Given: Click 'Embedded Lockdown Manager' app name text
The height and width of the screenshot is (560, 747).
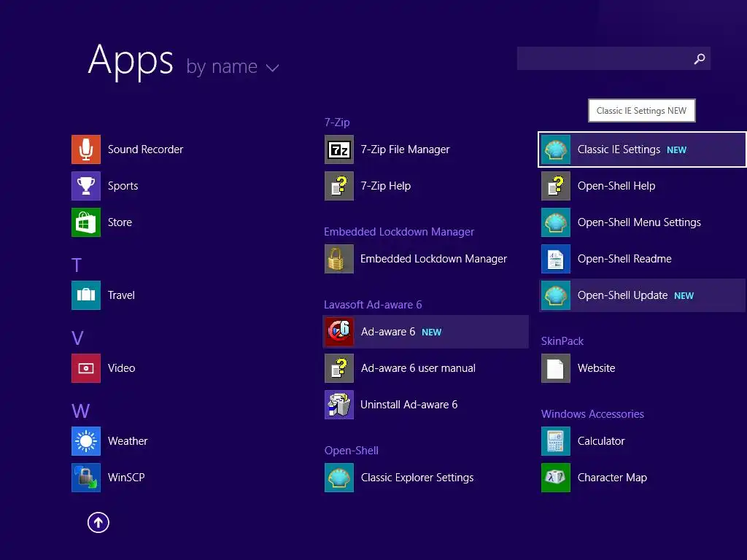Looking at the screenshot, I should 433,259.
